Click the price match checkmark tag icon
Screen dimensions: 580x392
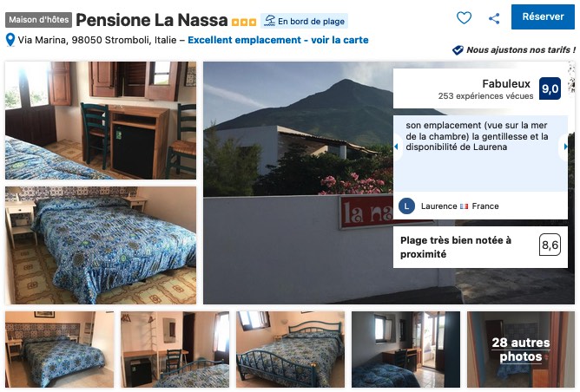(x=458, y=50)
